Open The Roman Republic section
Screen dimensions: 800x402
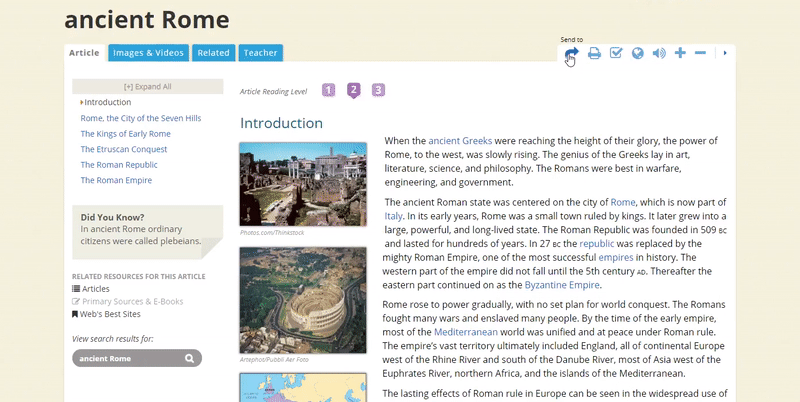[119, 165]
